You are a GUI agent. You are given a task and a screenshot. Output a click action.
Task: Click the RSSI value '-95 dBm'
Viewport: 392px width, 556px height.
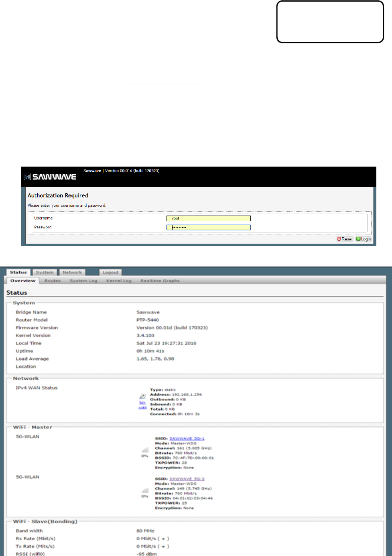point(146,554)
